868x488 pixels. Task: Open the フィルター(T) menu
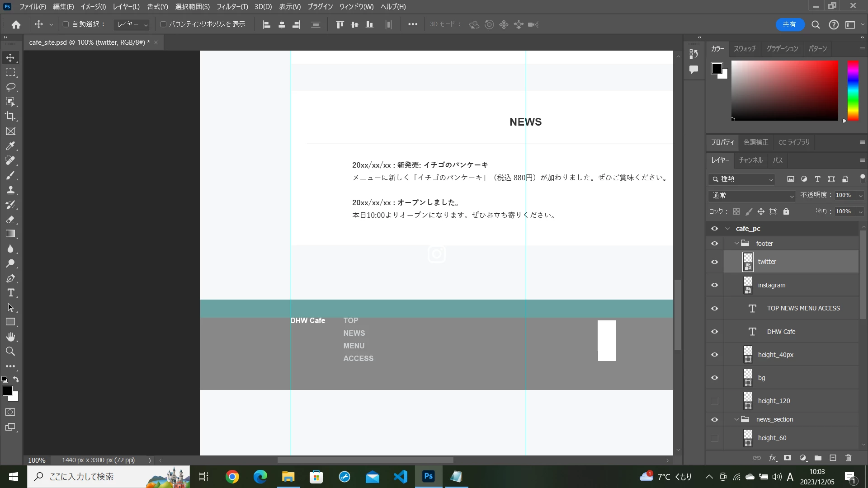[232, 7]
